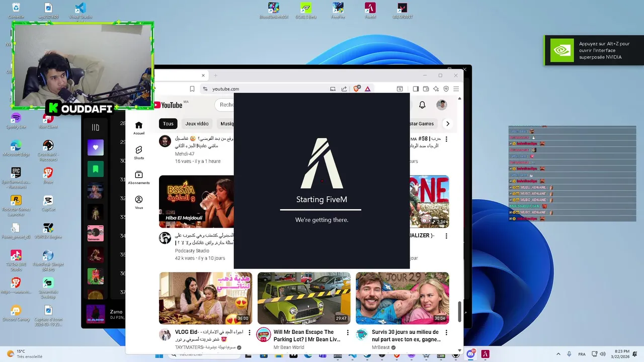
Task: Launch the VALORANT desktop shortcut
Action: [x=403, y=10]
